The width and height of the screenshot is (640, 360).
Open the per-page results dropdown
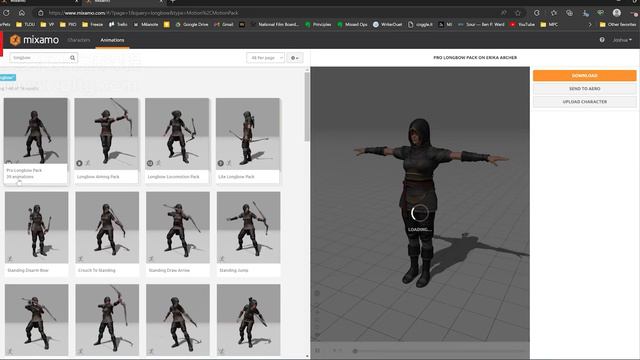click(265, 58)
